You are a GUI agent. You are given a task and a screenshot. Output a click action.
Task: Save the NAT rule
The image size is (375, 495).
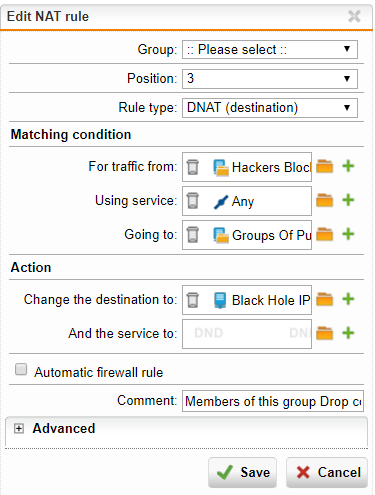242,472
